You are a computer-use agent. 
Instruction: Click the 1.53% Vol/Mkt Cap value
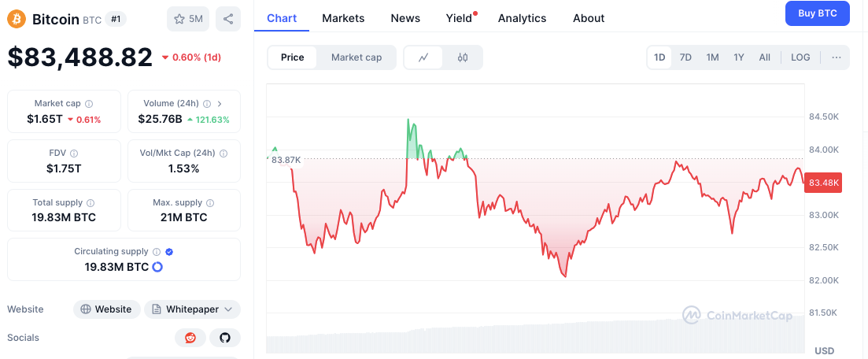pyautogui.click(x=184, y=168)
